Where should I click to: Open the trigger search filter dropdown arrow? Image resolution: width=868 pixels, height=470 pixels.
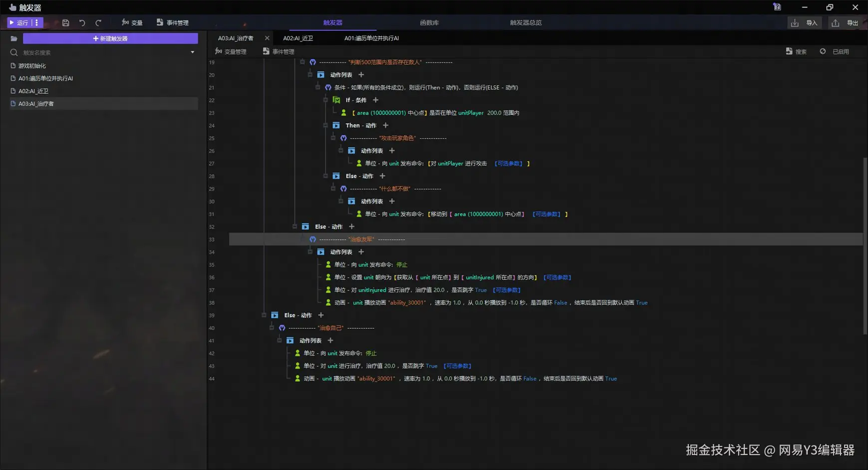coord(193,52)
